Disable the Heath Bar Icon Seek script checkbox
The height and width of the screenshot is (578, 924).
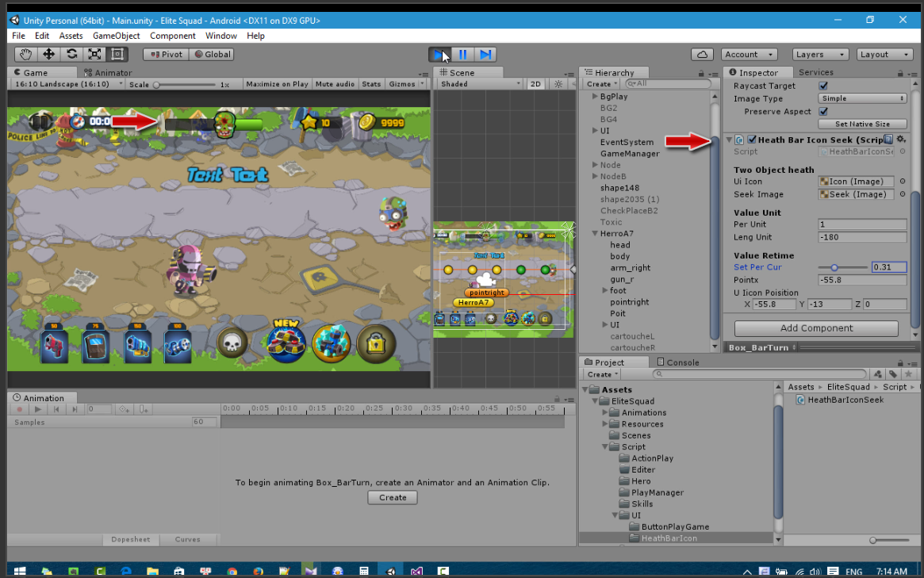point(751,140)
